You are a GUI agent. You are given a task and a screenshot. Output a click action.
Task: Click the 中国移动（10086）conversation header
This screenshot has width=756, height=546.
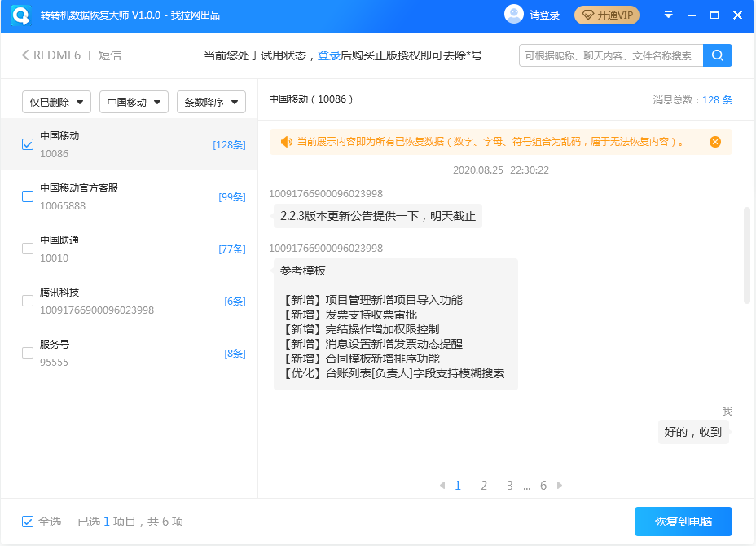[x=311, y=99]
